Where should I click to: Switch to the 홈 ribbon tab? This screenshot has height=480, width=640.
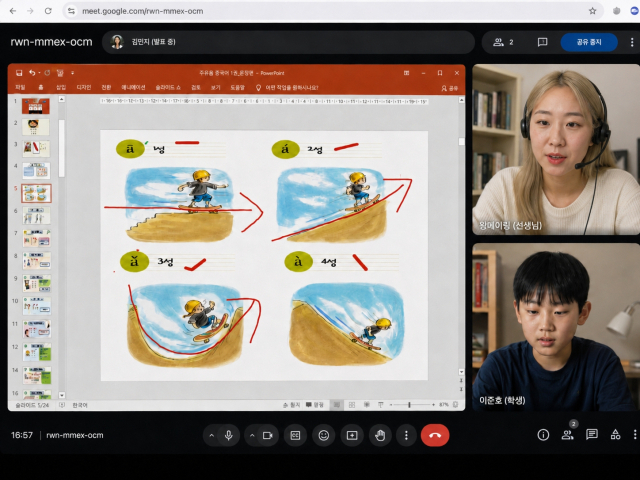[41, 88]
